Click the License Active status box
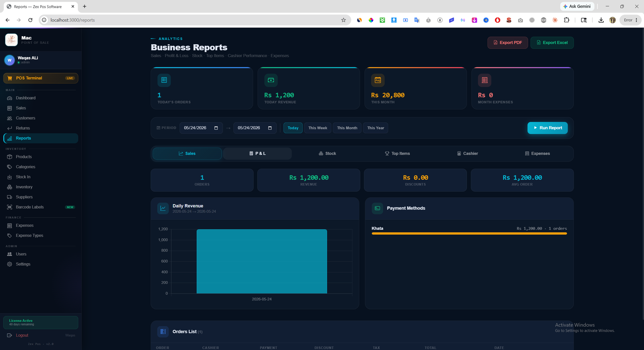 click(41, 323)
